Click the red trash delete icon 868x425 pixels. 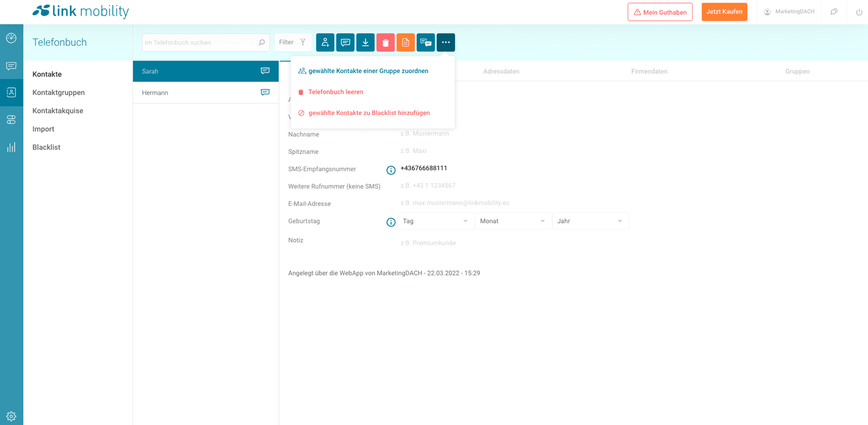(x=385, y=42)
